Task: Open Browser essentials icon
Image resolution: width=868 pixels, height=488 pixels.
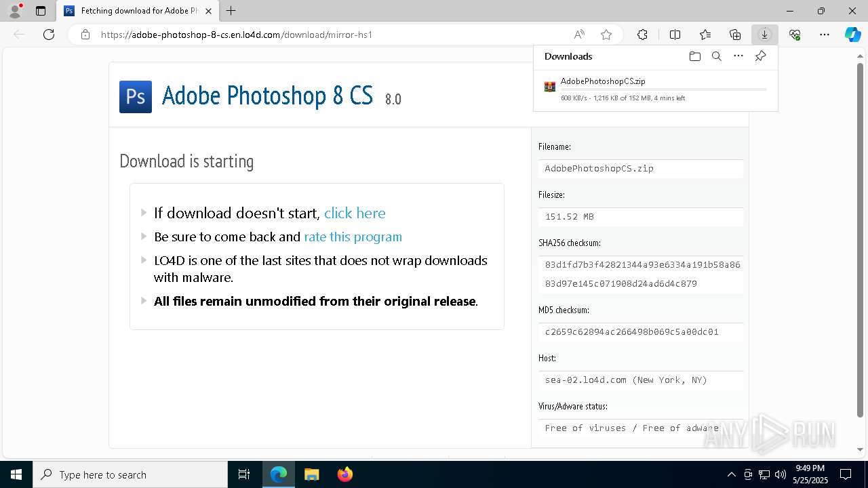Action: pyautogui.click(x=795, y=35)
